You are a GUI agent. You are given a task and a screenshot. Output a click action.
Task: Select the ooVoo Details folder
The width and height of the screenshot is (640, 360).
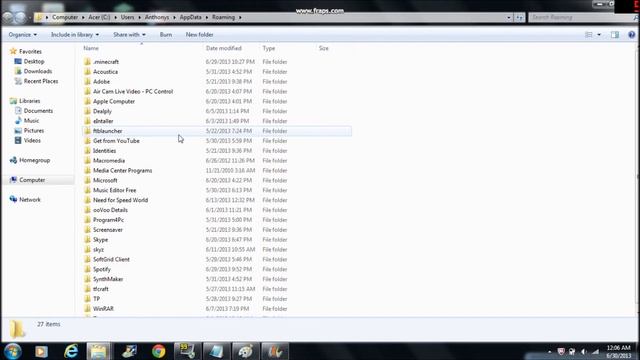pos(110,210)
